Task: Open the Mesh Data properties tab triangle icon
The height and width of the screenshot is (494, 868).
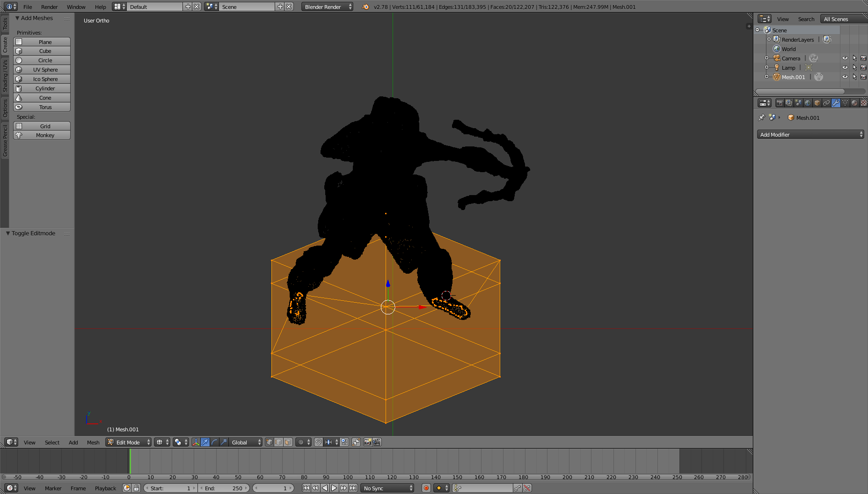Action: pyautogui.click(x=845, y=103)
